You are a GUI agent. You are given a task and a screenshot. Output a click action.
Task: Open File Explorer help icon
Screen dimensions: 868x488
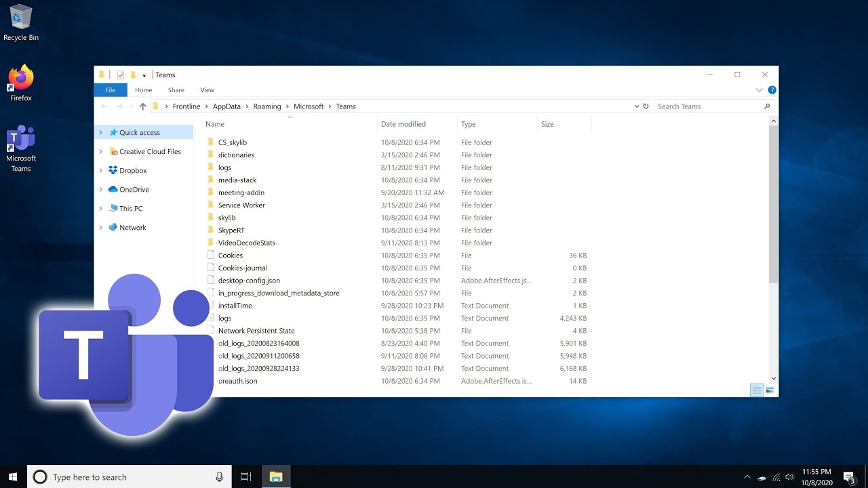(x=772, y=90)
